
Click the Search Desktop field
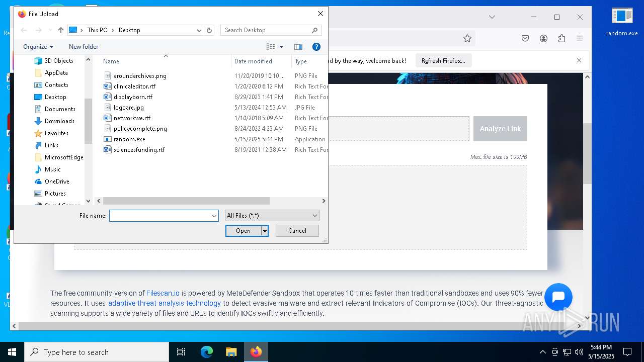point(265,30)
